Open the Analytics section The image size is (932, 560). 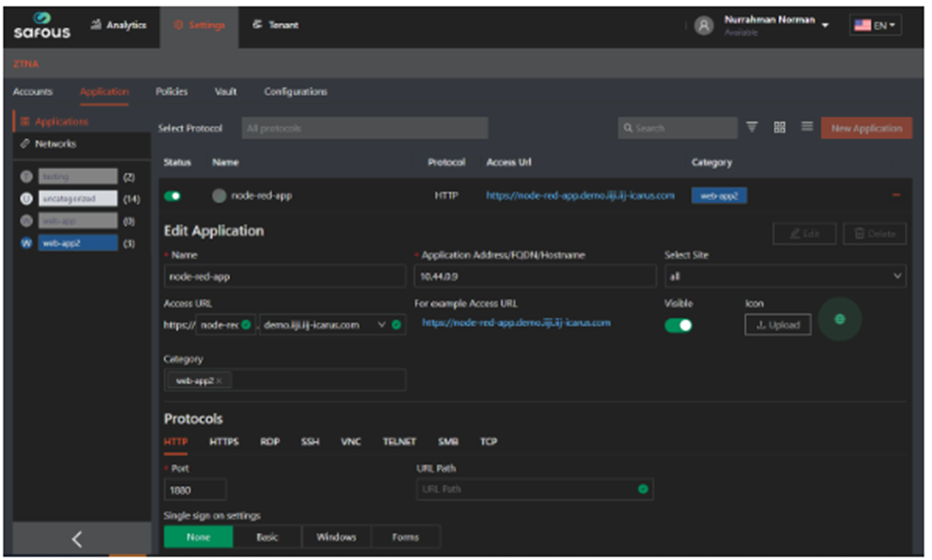click(x=118, y=25)
